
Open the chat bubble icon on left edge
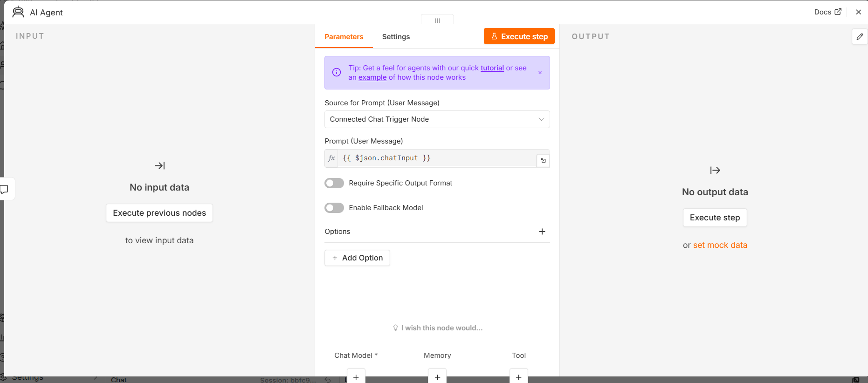pyautogui.click(x=5, y=189)
